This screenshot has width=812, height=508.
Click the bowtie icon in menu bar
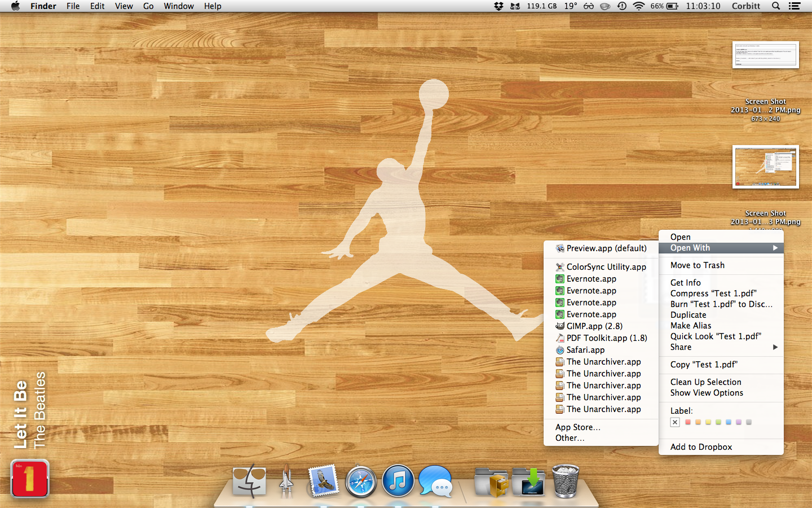tap(515, 6)
